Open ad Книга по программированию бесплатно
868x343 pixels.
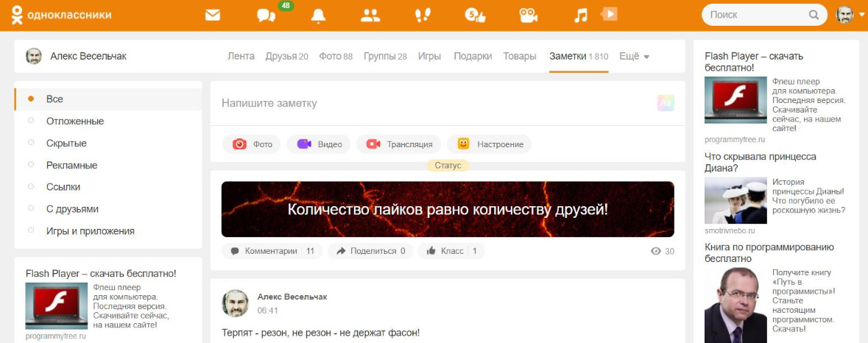point(769,252)
